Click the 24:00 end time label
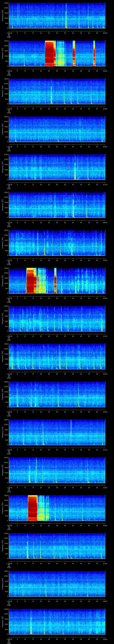The height and width of the screenshot is (644, 114). pyautogui.click(x=105, y=71)
